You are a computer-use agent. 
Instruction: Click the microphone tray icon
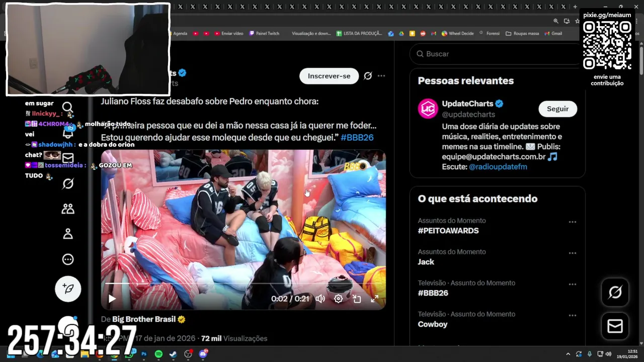pyautogui.click(x=590, y=354)
